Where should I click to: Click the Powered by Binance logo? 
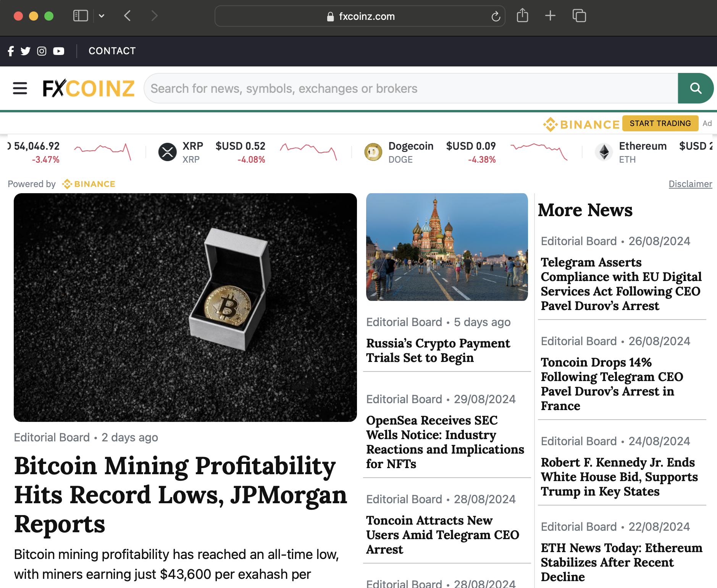pyautogui.click(x=89, y=184)
